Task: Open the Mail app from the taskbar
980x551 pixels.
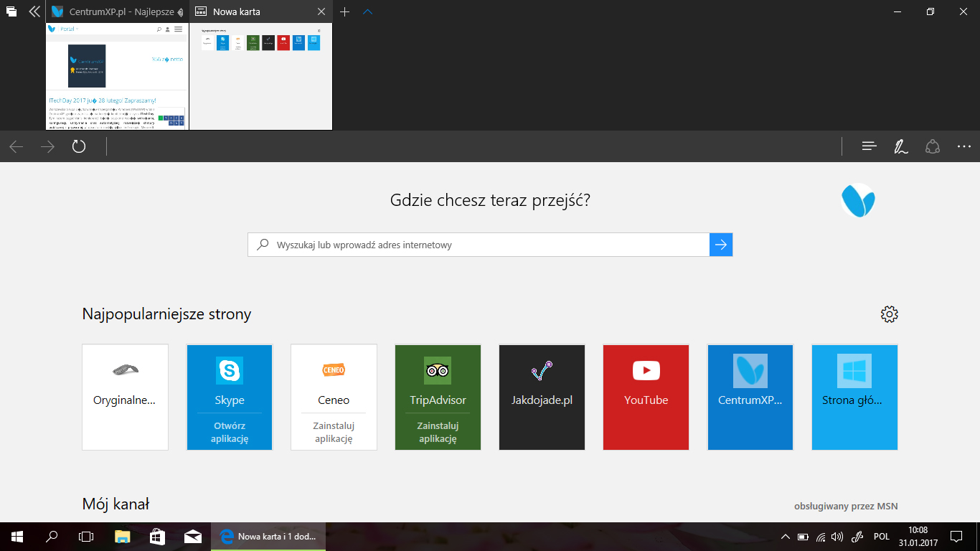Action: pos(192,537)
